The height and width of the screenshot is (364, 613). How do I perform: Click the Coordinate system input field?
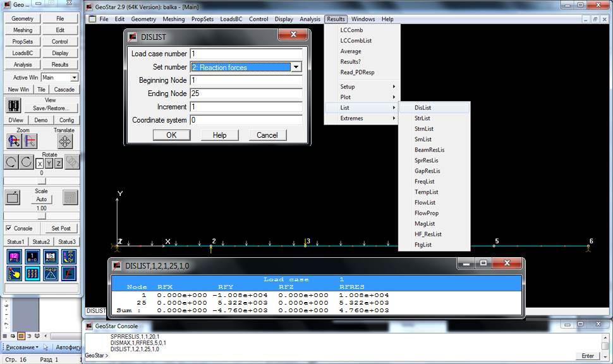[246, 120]
